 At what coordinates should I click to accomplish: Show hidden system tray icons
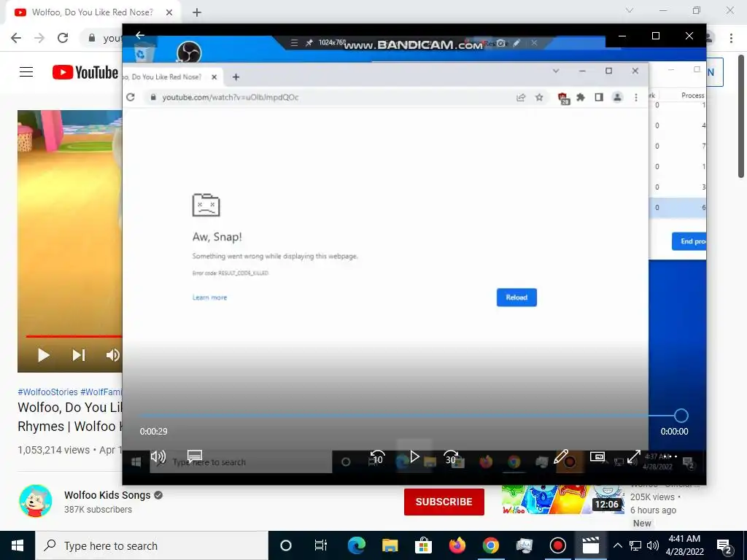click(617, 545)
